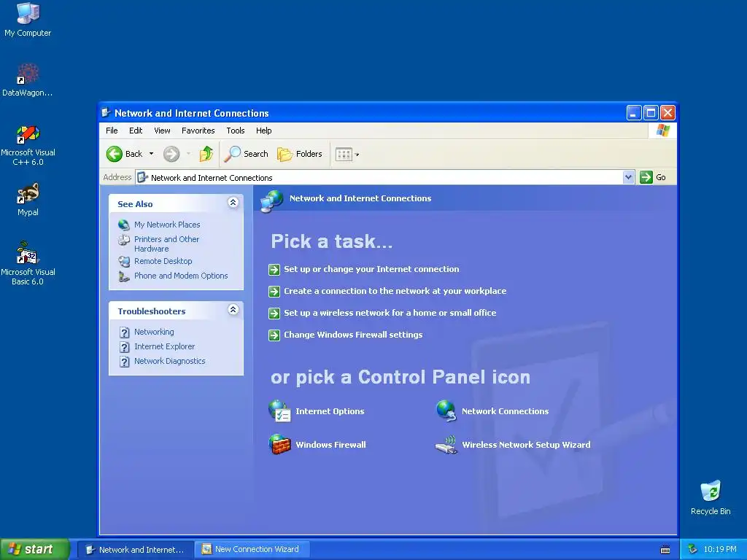
Task: Click the Views toolbar icon
Action: pos(344,154)
